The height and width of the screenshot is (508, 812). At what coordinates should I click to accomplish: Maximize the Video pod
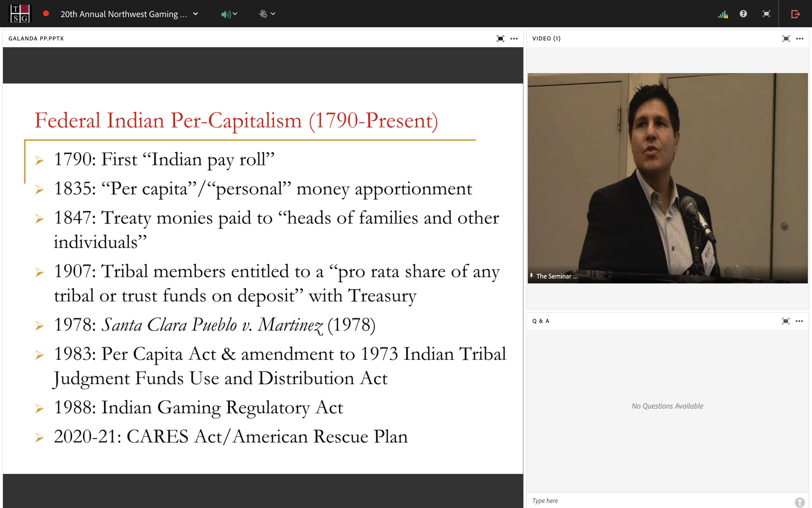point(786,39)
